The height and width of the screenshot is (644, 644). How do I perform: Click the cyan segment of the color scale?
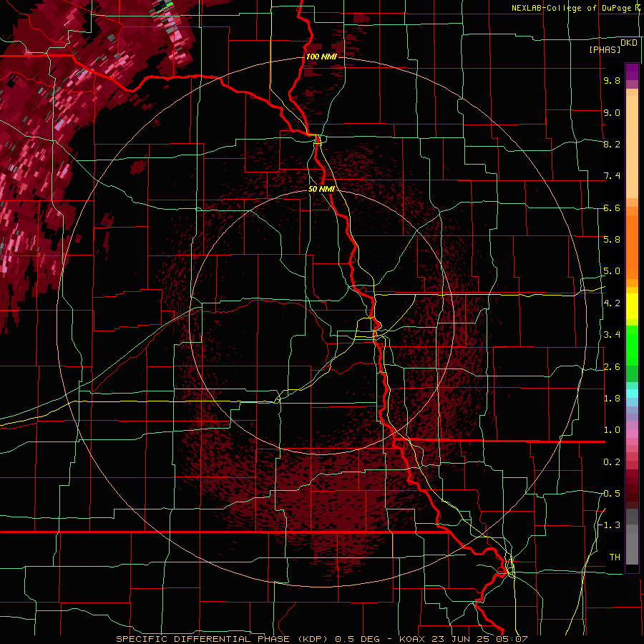632,393
